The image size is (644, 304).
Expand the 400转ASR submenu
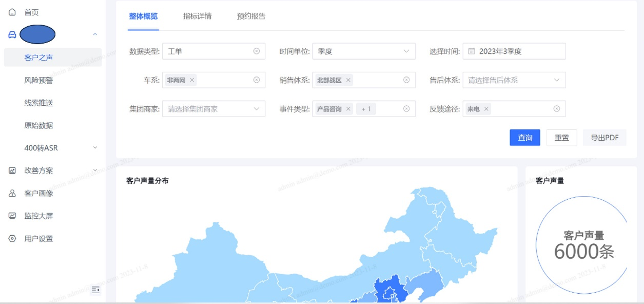[95, 148]
